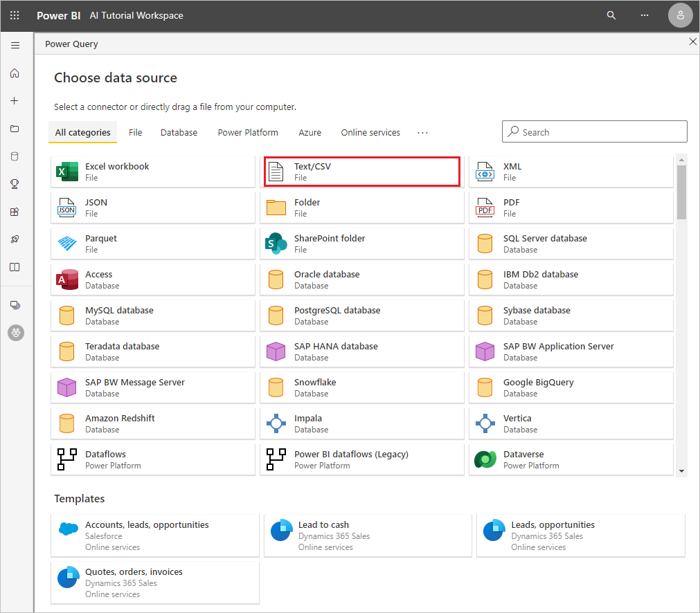This screenshot has height=613, width=700.
Task: Select the Dataflows connector
Action: (153, 459)
